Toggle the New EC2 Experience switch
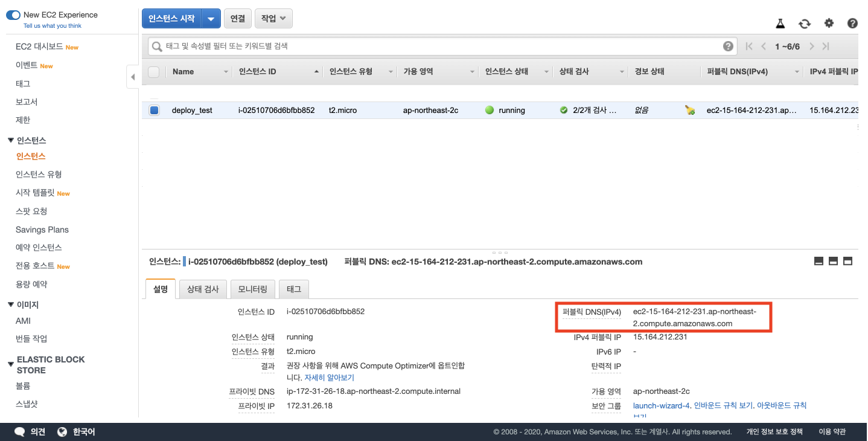868x441 pixels. tap(13, 15)
